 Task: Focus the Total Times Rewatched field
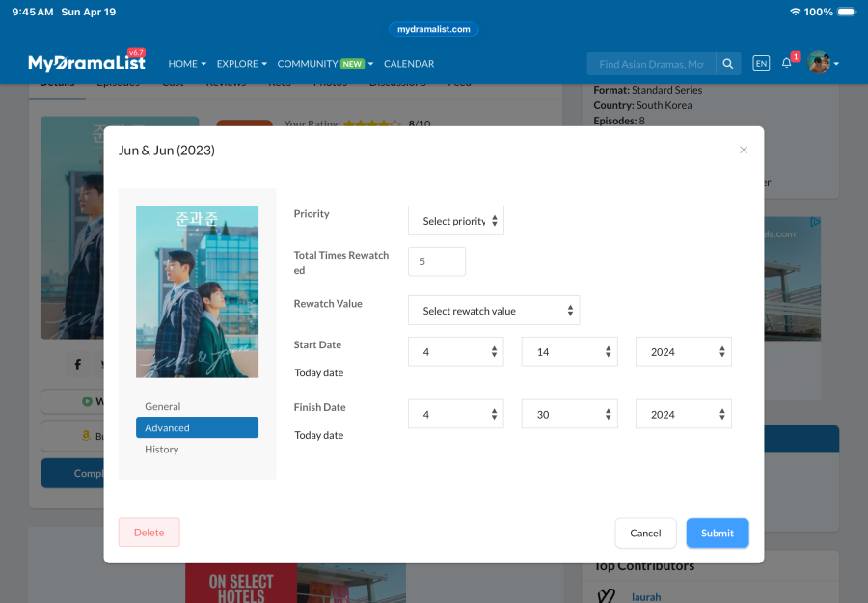tap(437, 261)
